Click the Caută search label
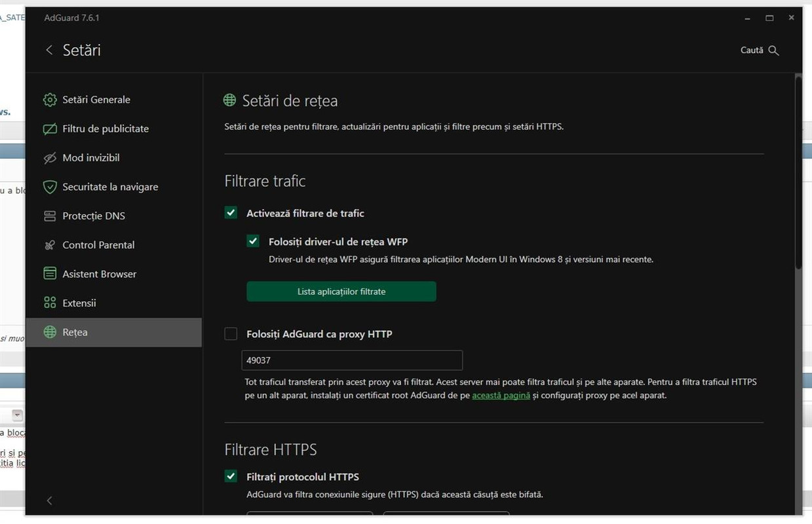The width and height of the screenshot is (812, 524). click(x=752, y=50)
